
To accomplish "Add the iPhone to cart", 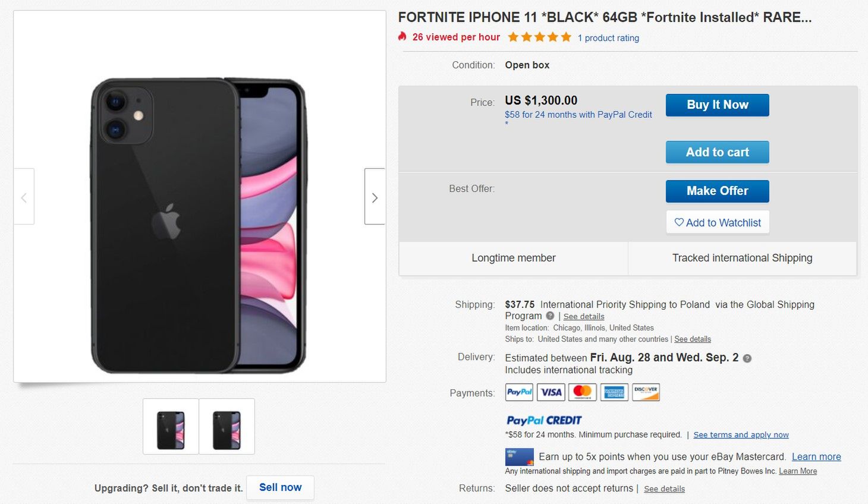I will tap(717, 152).
